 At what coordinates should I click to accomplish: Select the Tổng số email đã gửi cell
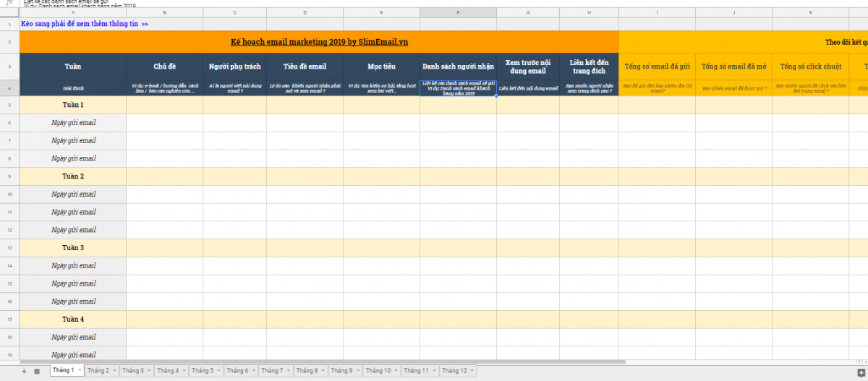(658, 67)
